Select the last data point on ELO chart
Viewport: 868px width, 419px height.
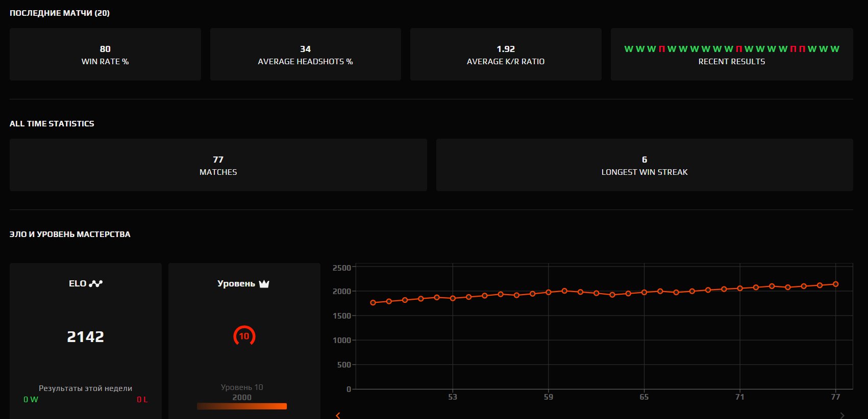pos(835,284)
